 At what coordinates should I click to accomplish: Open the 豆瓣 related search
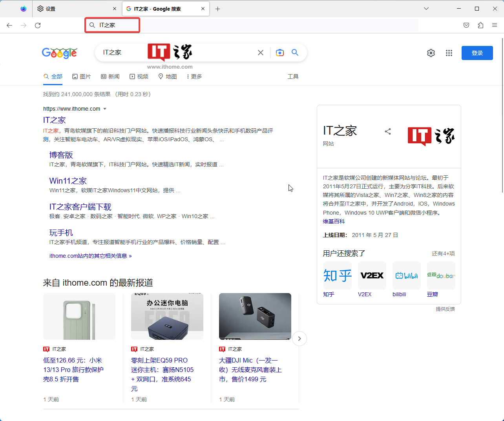coord(441,279)
